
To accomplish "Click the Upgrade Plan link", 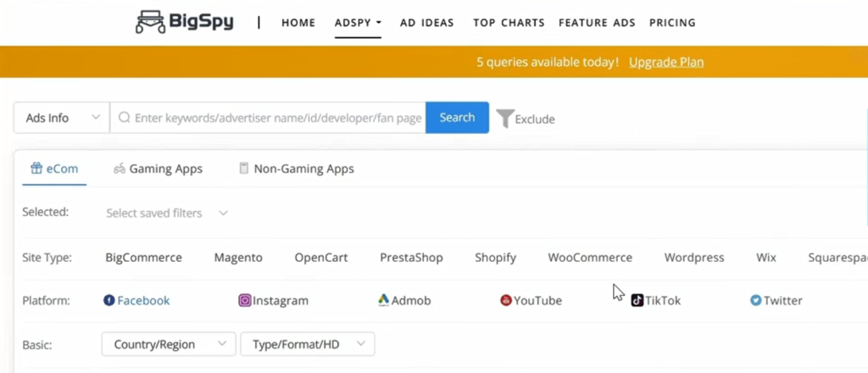I will point(666,62).
